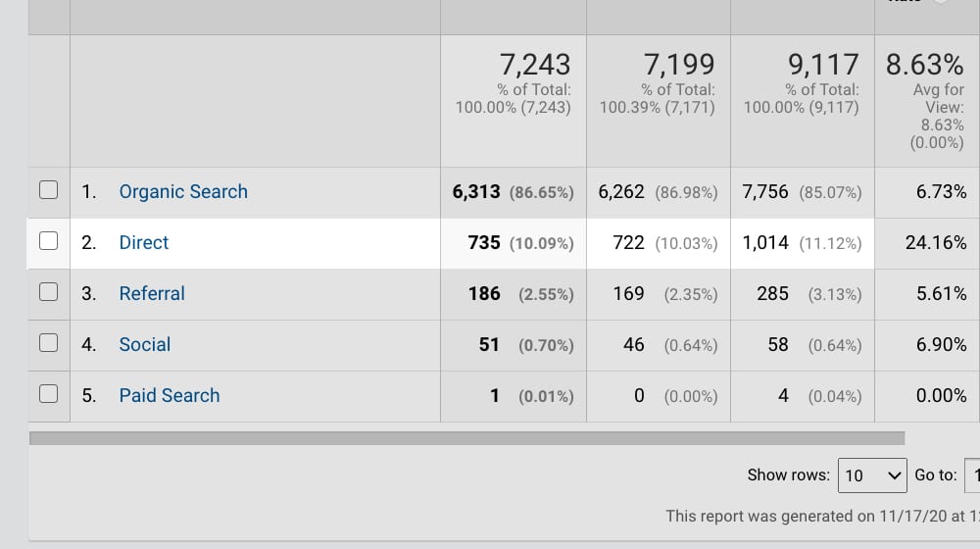Click the 285 value in Referral row
Viewport: 980px width, 549px height.
pyautogui.click(x=772, y=294)
